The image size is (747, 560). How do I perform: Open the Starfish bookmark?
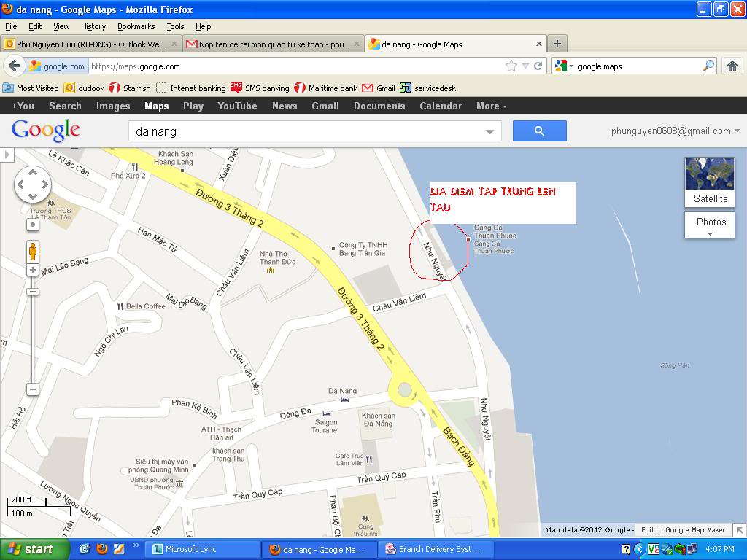[x=130, y=87]
